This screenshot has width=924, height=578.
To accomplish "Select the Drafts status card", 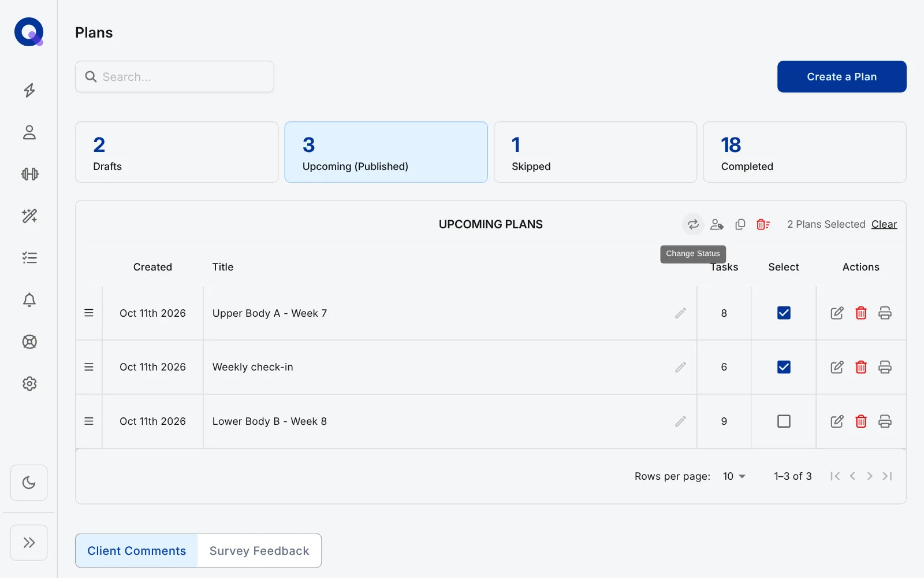I will pyautogui.click(x=177, y=152).
